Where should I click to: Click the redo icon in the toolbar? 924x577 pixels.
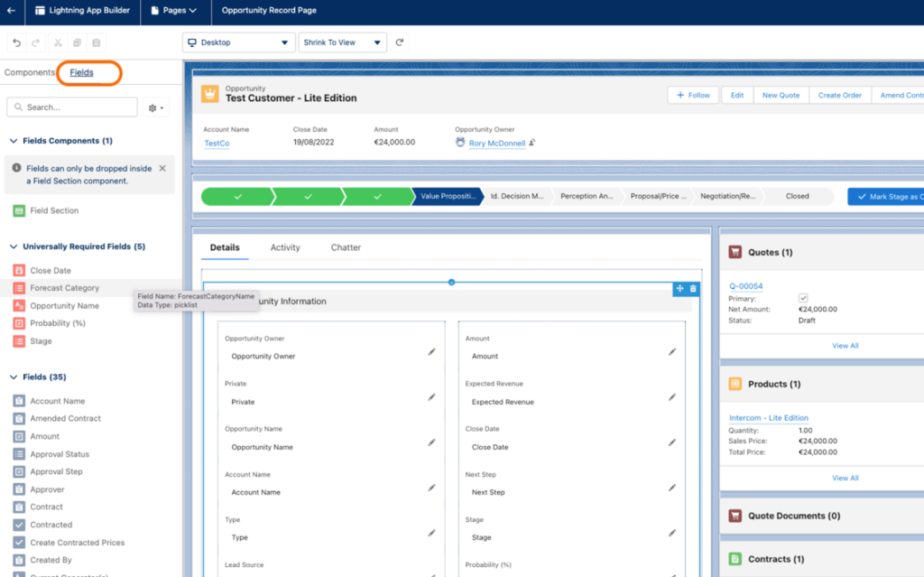[36, 42]
